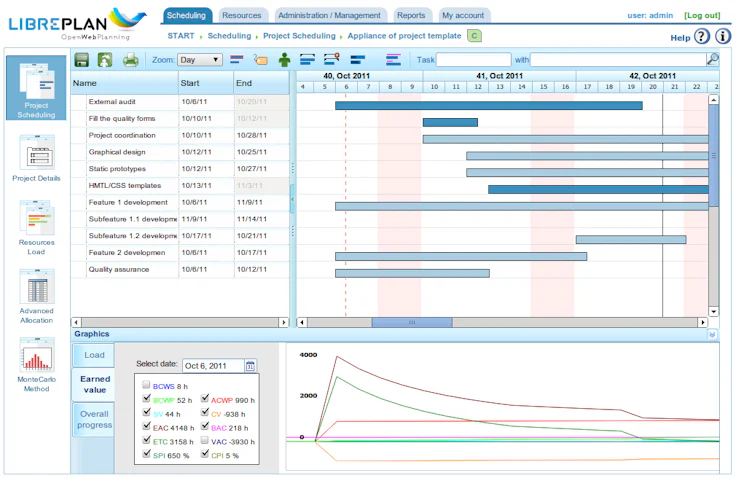Viewport: 736px width, 478px height.
Task: Click the Select date field Oct 6, 2011
Action: tap(214, 366)
